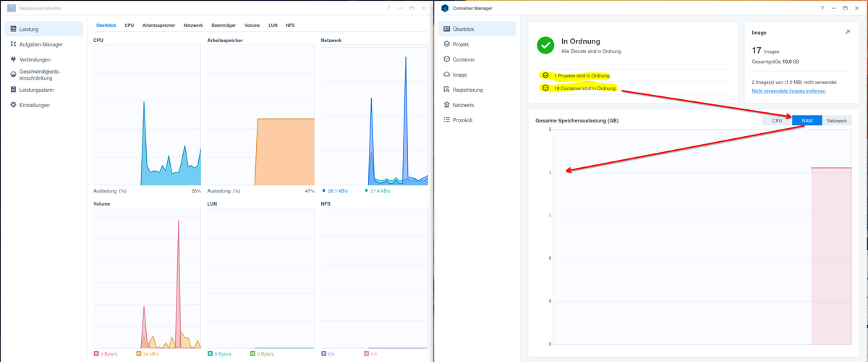This screenshot has height=362, width=868.
Task: Click the CPU load value '26%'
Action: click(x=196, y=191)
